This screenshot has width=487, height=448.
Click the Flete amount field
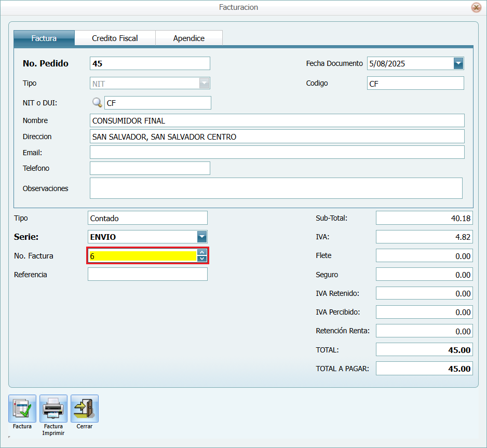pos(424,256)
